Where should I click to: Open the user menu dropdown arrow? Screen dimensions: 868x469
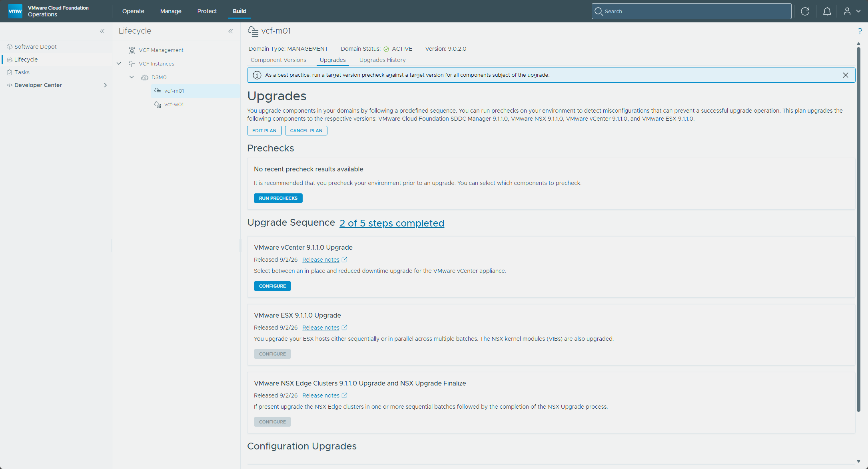click(x=858, y=11)
